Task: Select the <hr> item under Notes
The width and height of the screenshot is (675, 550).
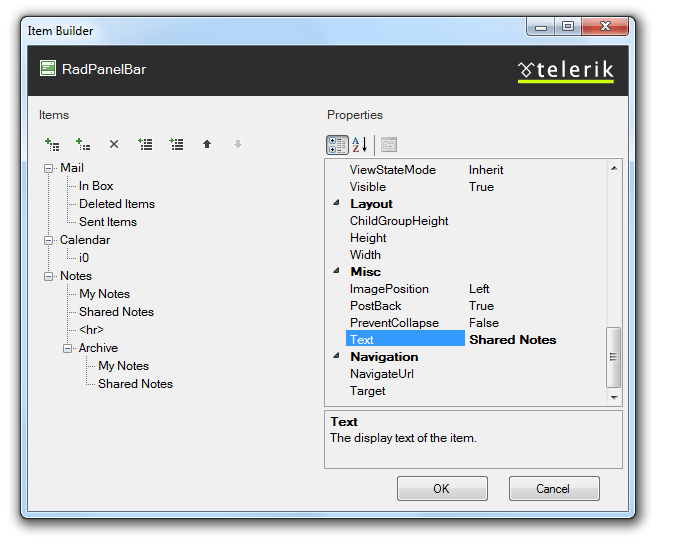Action: tap(91, 330)
